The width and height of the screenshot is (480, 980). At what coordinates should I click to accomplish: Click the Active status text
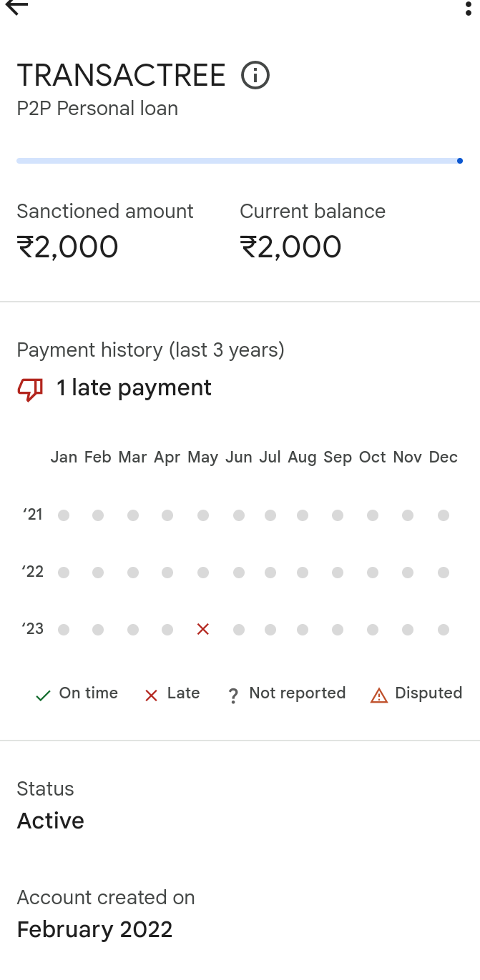point(51,821)
